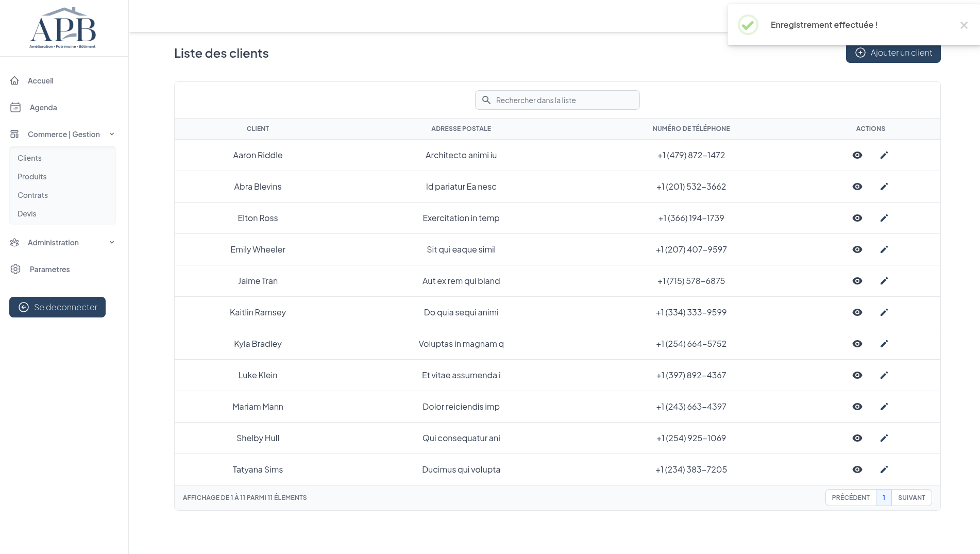View Elton Ross details eye icon
The height and width of the screenshot is (554, 980).
point(857,218)
